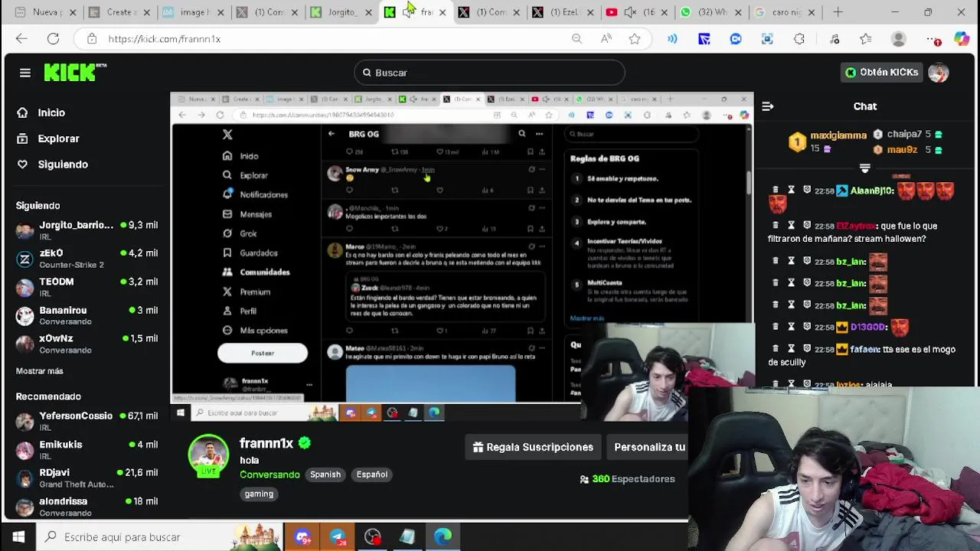Open the Kick hamburger menu
The height and width of the screenshot is (551, 980).
[x=25, y=73]
